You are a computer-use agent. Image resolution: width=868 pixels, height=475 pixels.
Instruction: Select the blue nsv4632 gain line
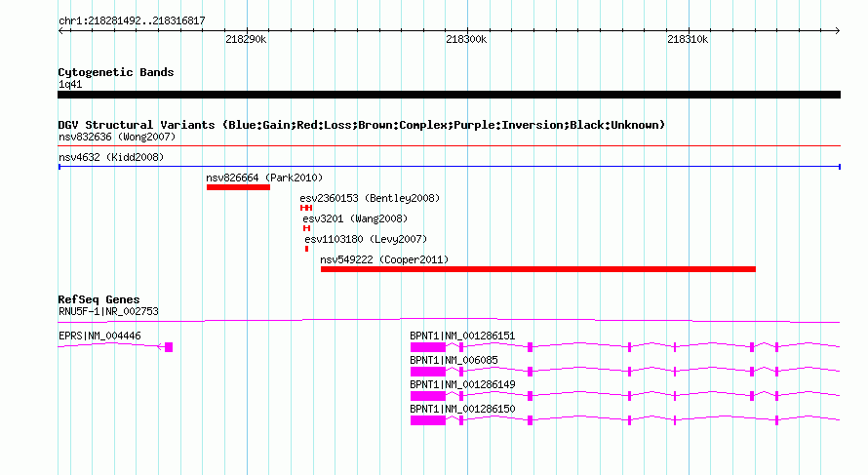point(449,167)
